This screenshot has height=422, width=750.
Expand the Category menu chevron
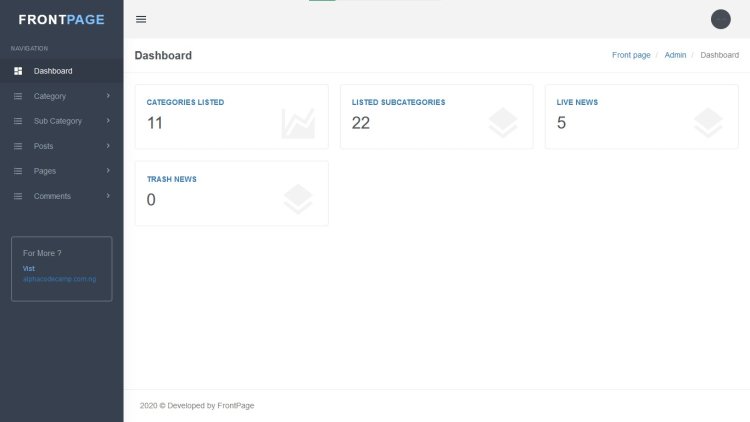[x=108, y=96]
